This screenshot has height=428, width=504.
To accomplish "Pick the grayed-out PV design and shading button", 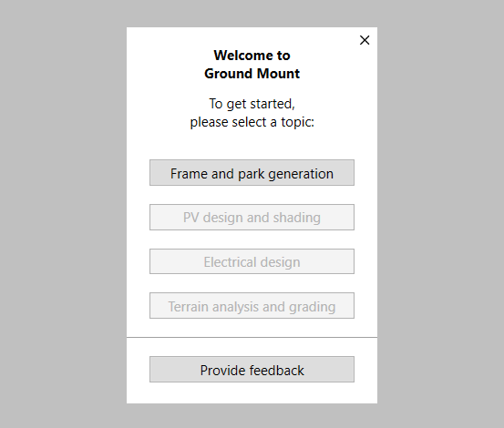I will click(252, 217).
